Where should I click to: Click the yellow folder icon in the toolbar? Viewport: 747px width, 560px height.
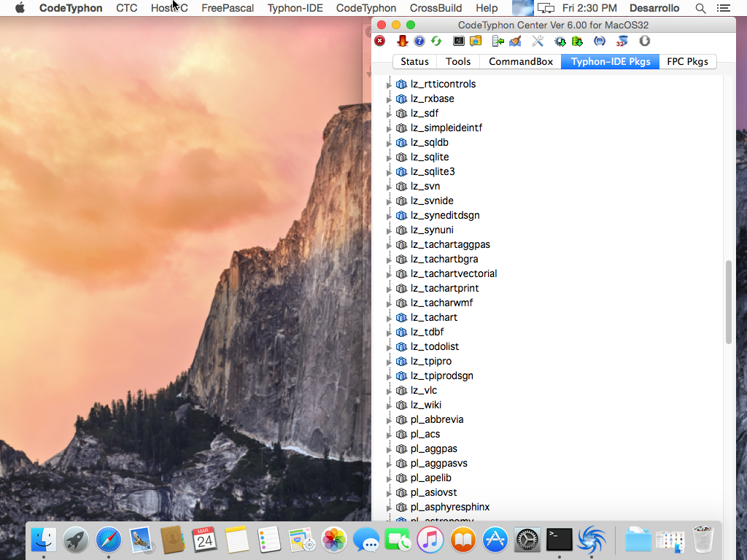[x=476, y=42]
